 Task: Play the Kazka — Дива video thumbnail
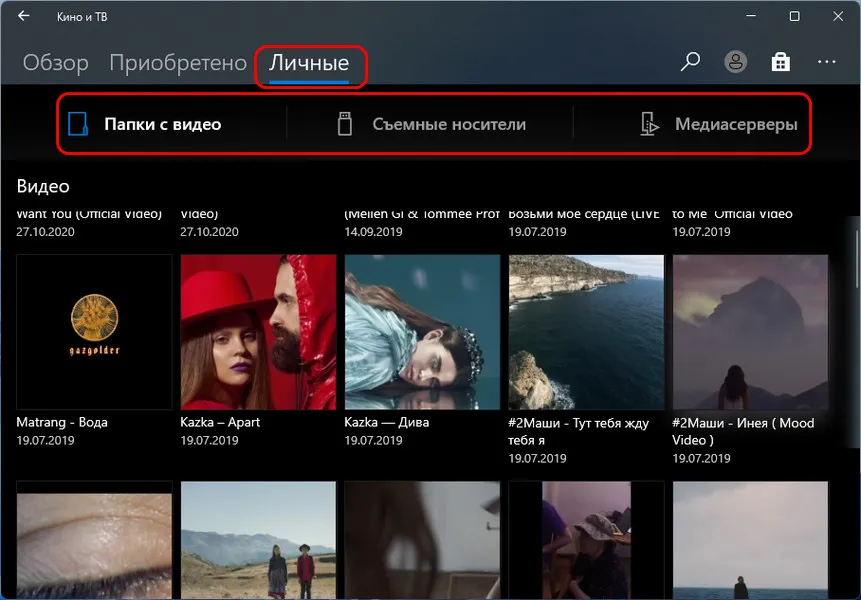pyautogui.click(x=422, y=332)
